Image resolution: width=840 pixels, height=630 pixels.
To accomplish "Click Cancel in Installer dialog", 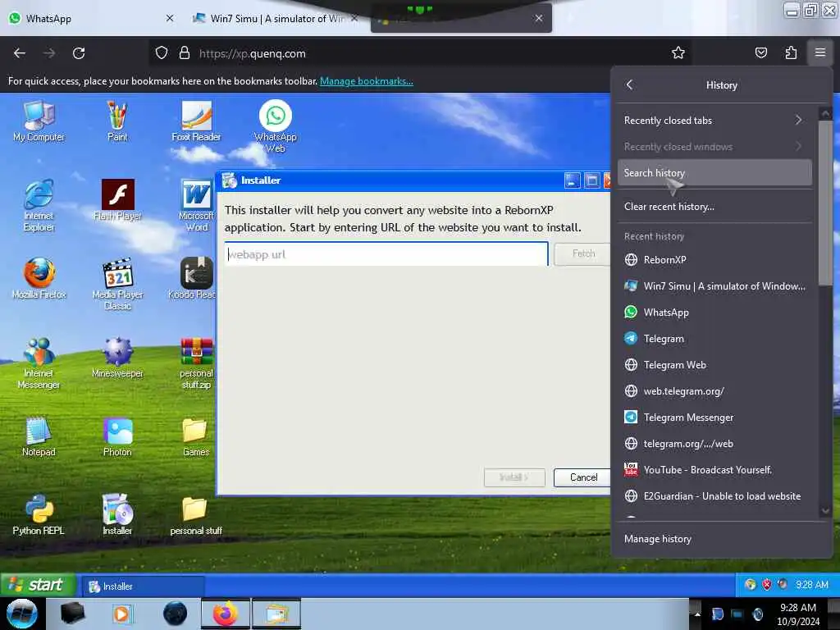I will point(583,477).
